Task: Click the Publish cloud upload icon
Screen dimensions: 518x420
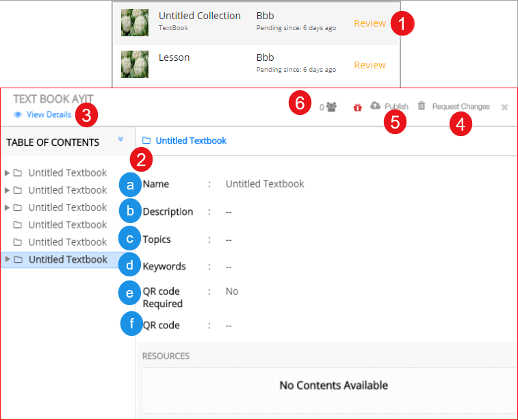Action: pyautogui.click(x=375, y=105)
